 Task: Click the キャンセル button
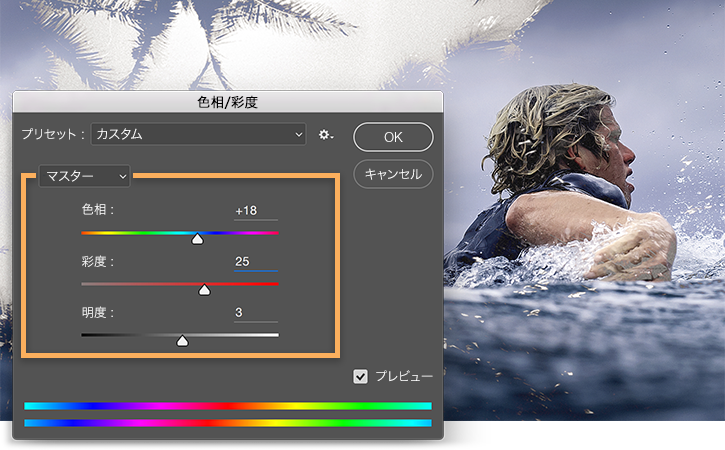point(393,174)
